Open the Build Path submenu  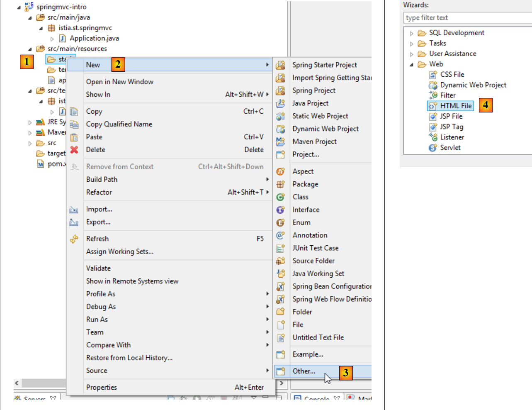(x=102, y=179)
